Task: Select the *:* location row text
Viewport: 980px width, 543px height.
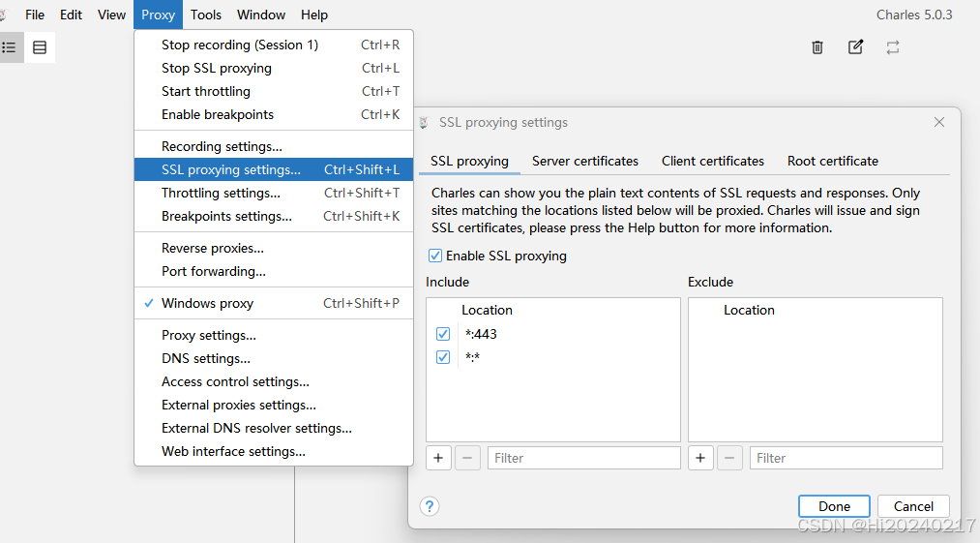Action: (472, 357)
